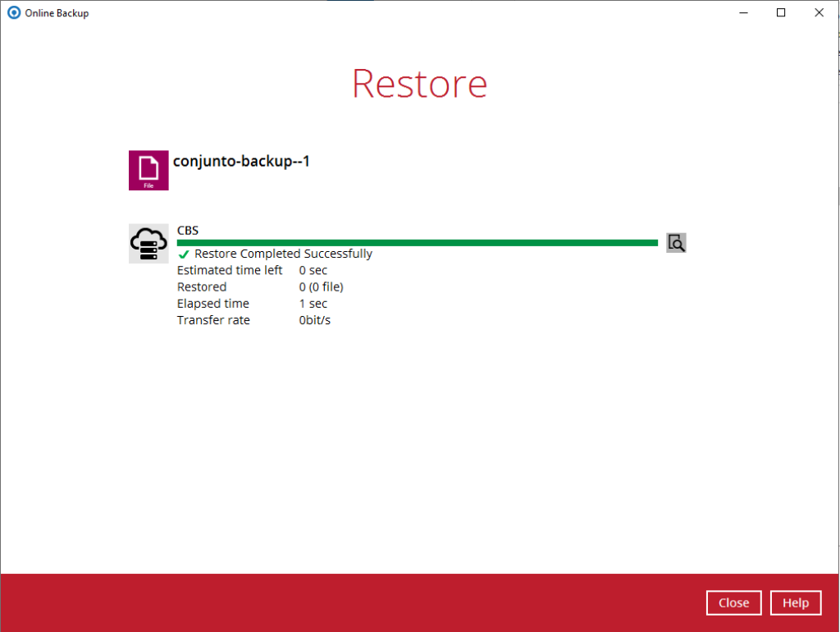Click the '0 (0 file)' restored value
Image resolution: width=840 pixels, height=632 pixels.
pos(321,286)
